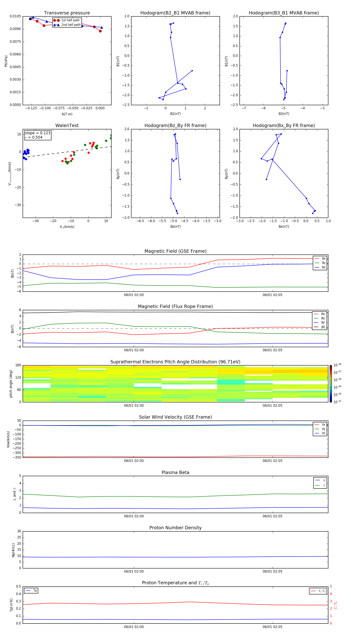Click the 'Tp(10^6K)' axis label
Viewport: 351px width, 644px height.
tap(11, 605)
